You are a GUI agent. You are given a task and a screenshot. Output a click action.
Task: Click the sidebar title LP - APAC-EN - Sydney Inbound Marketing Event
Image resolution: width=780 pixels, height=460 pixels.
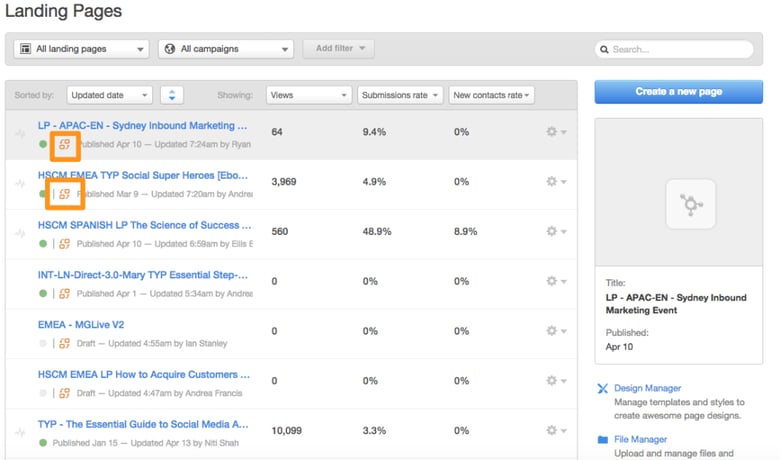[x=676, y=304]
